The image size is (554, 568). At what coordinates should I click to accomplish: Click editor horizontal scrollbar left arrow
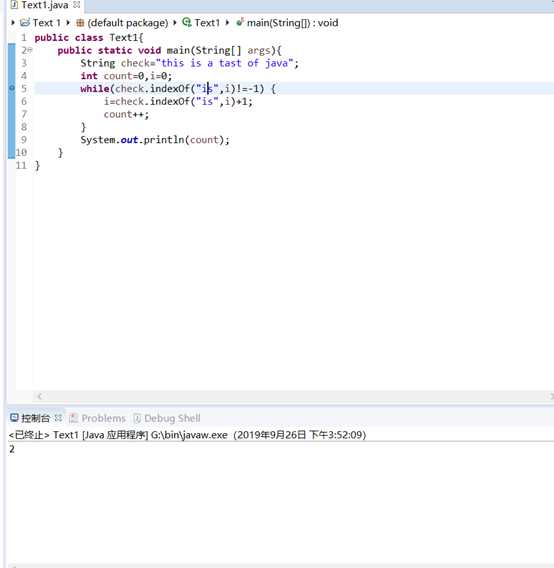[x=39, y=396]
